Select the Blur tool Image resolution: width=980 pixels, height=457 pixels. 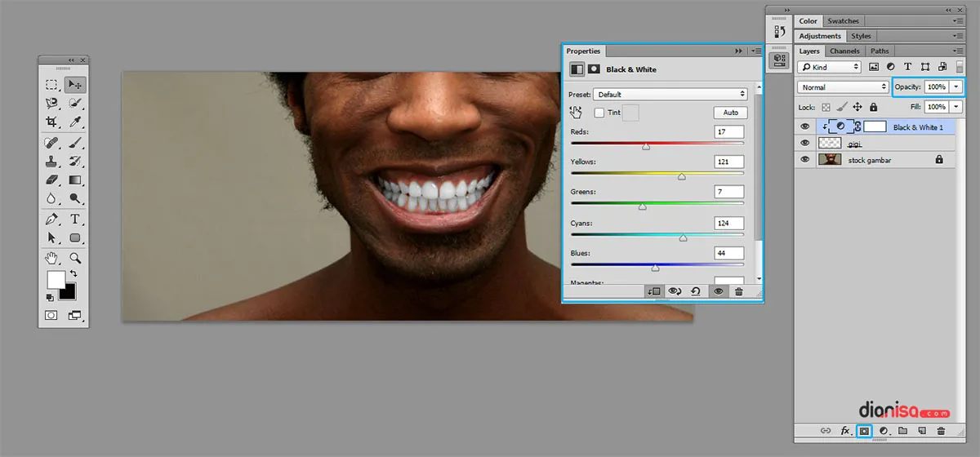tap(51, 198)
